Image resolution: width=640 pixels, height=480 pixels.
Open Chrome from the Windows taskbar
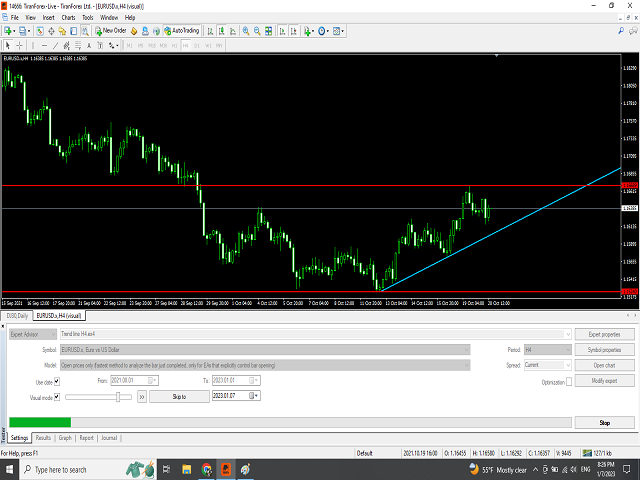207,468
